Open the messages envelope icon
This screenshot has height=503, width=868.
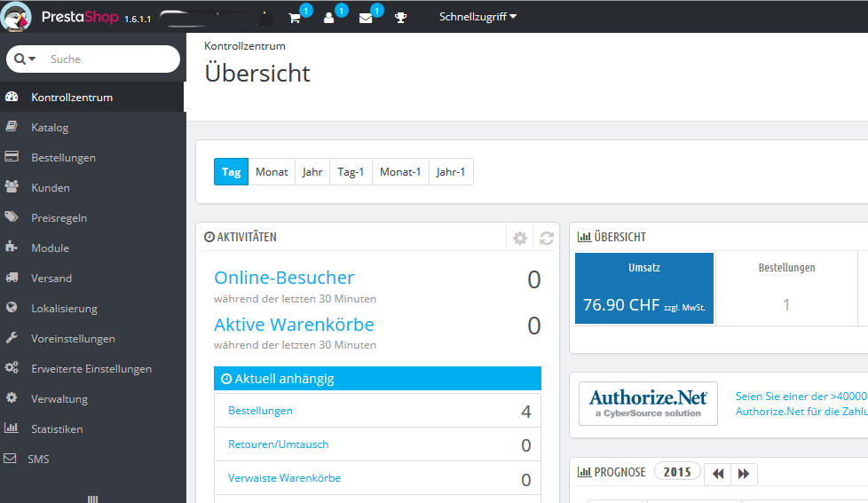[x=366, y=18]
